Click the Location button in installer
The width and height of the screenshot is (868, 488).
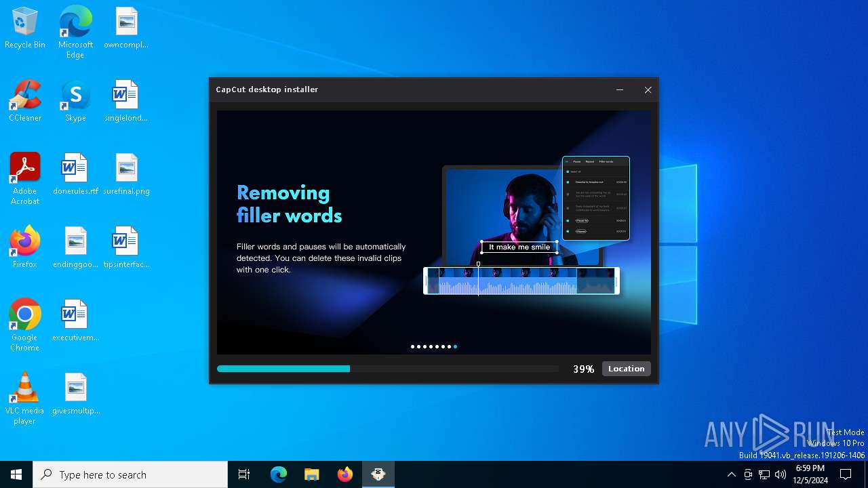627,369
